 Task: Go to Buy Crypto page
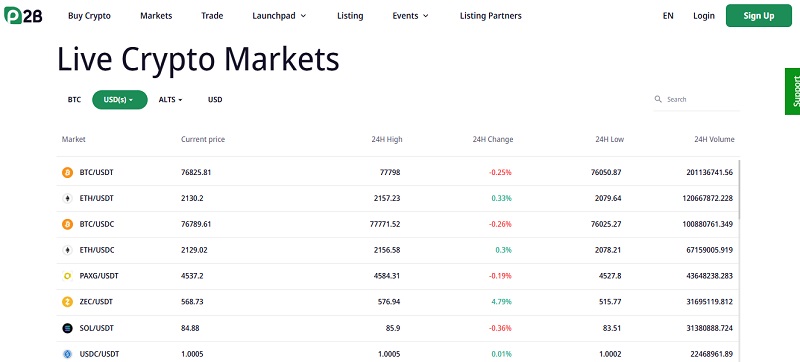[89, 16]
